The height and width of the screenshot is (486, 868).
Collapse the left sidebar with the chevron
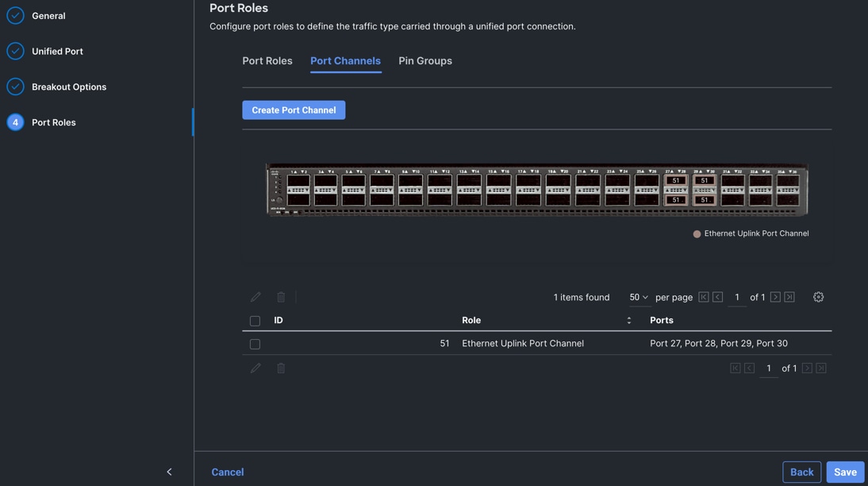[169, 472]
